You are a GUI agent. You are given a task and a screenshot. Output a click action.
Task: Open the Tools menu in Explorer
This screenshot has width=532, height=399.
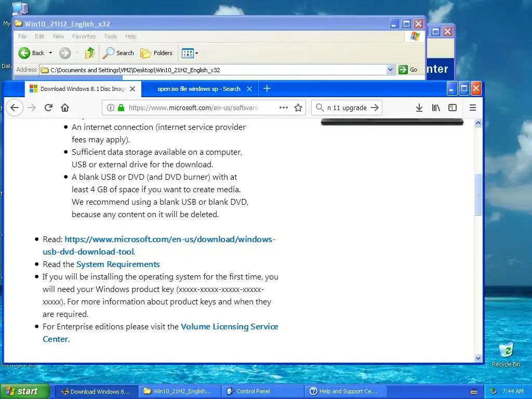pos(110,36)
